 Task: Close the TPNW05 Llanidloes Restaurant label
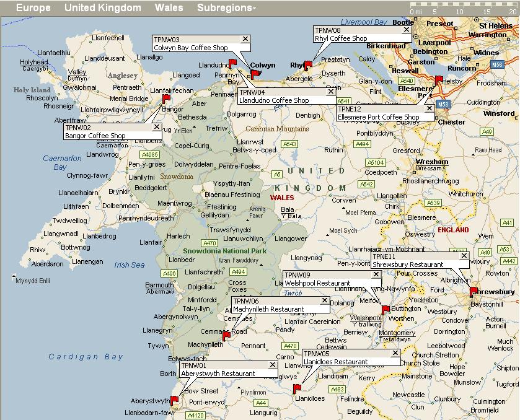click(395, 353)
